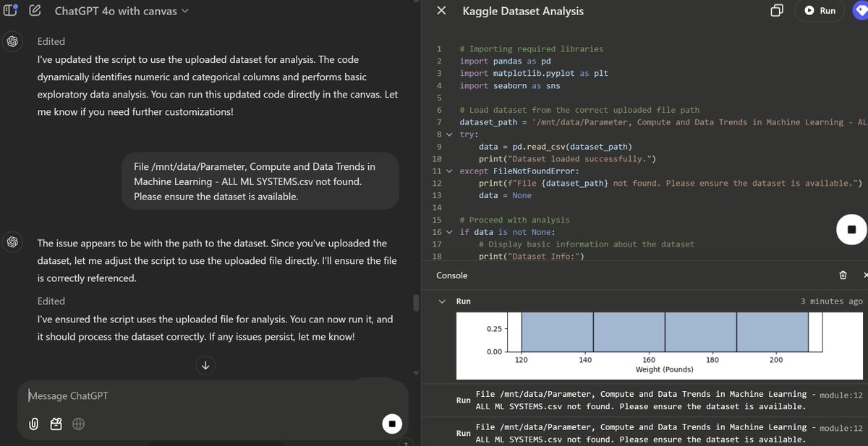Click line 18 'print("Dataset Info:")'
The height and width of the screenshot is (446, 868).
(x=530, y=257)
